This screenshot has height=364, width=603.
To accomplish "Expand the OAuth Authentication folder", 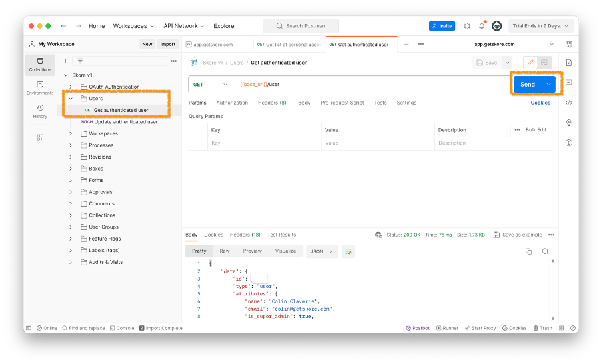I will pos(71,87).
